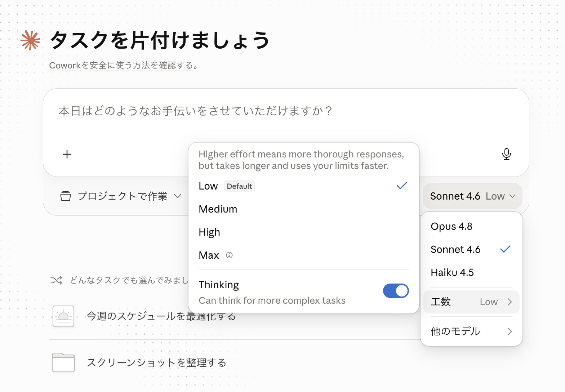Open the Cowork safety guide link
This screenshot has width=565, height=392.
(x=121, y=66)
